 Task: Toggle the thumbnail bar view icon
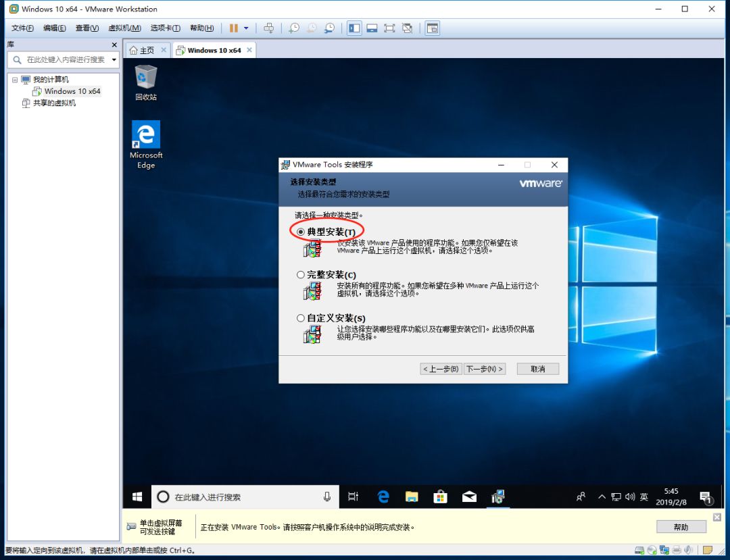pos(372,28)
